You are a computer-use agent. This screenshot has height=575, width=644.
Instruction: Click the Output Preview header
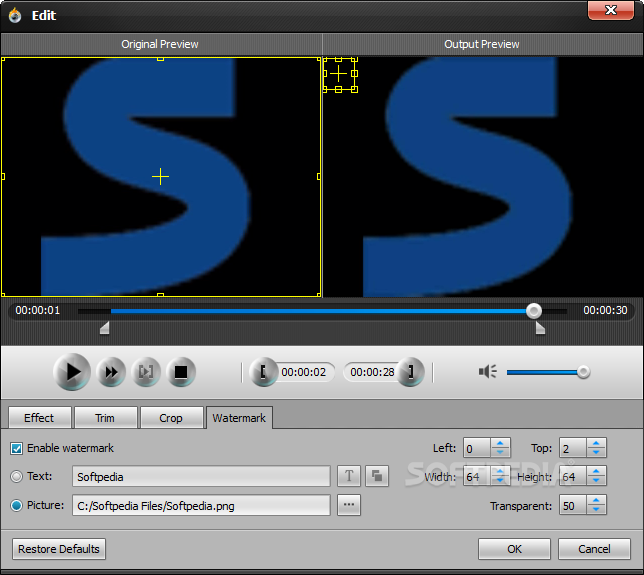pos(482,44)
